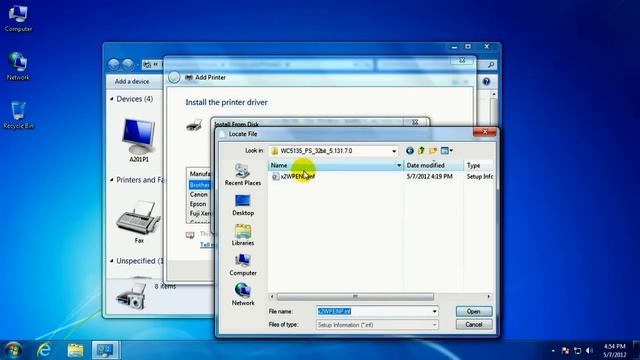Collapse the Devices (4) group
This screenshot has width=640, height=360.
coord(112,99)
